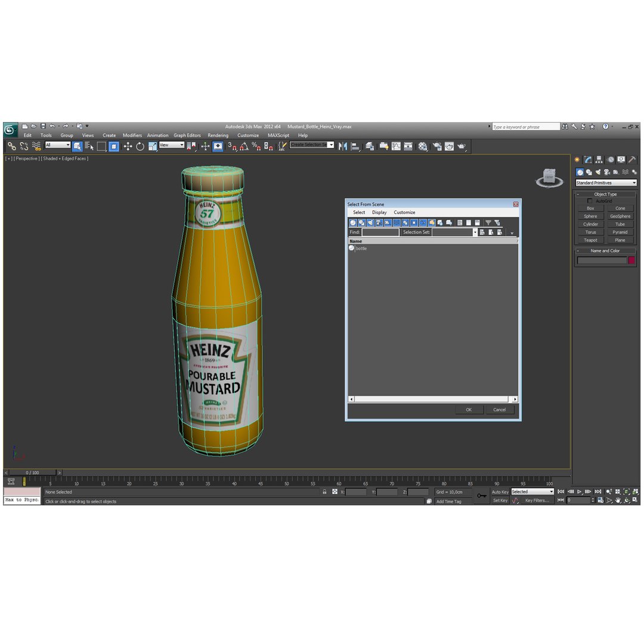Open the Rendering menu
This screenshot has width=644, height=644.
tap(218, 135)
